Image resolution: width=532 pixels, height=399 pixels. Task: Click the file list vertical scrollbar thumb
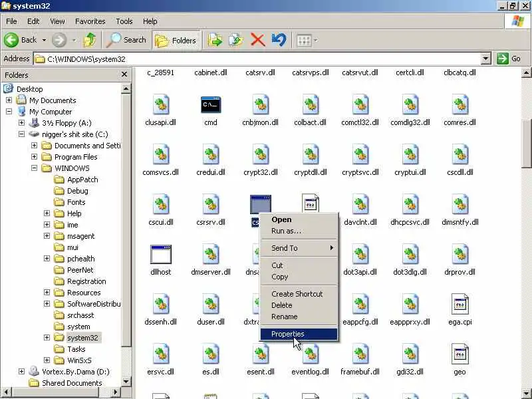coord(527,143)
